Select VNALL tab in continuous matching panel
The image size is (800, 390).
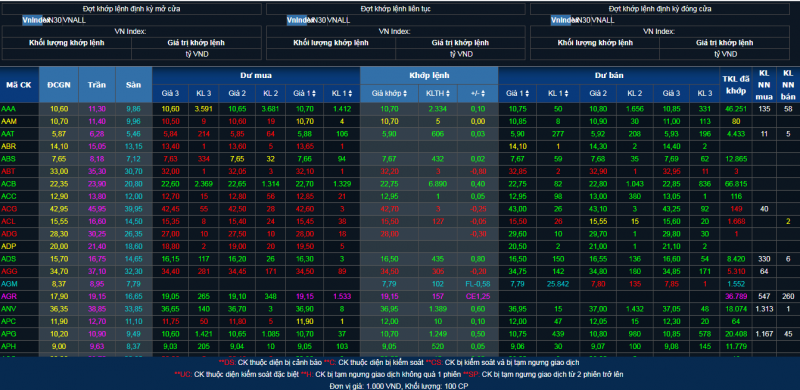[339, 20]
